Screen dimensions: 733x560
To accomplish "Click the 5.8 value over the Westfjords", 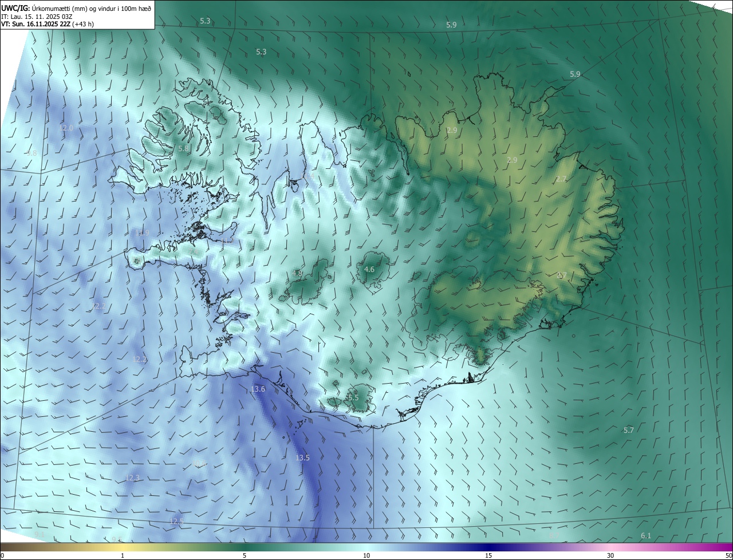I will (x=183, y=149).
